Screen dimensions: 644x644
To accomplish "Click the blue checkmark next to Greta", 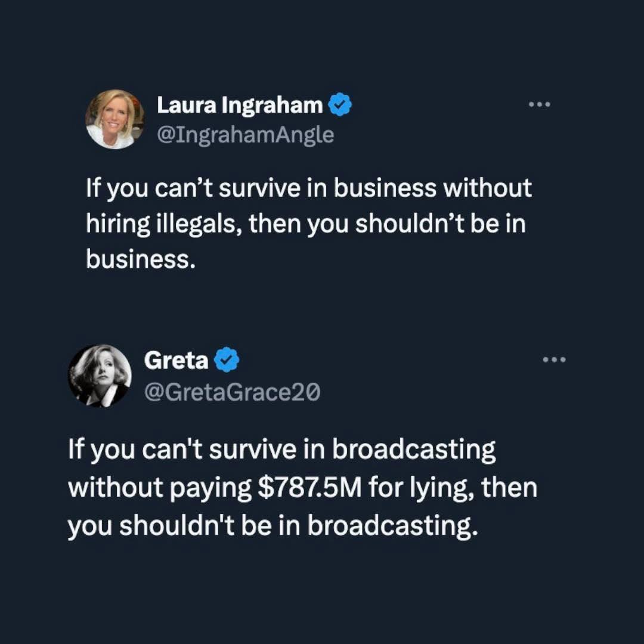I will 227,360.
